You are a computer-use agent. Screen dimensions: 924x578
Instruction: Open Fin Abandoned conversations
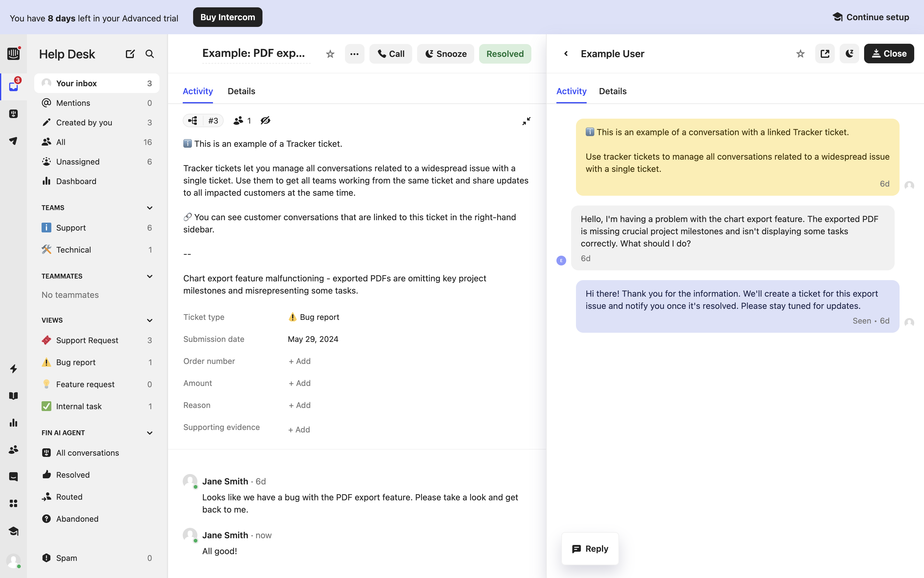[x=97, y=519]
